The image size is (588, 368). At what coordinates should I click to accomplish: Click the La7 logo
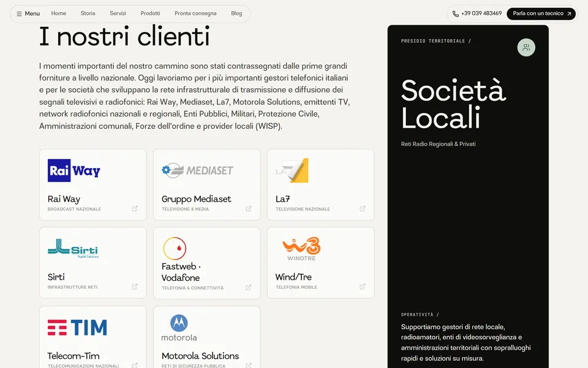pyautogui.click(x=292, y=171)
